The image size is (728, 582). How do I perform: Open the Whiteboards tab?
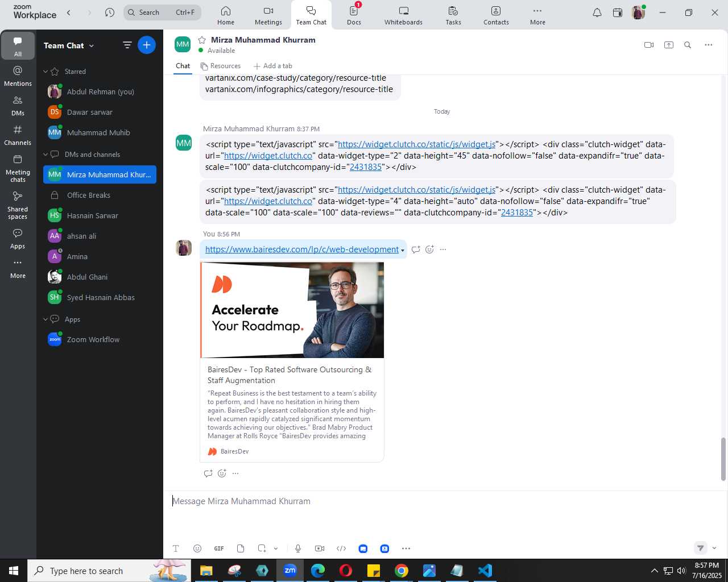(x=403, y=15)
